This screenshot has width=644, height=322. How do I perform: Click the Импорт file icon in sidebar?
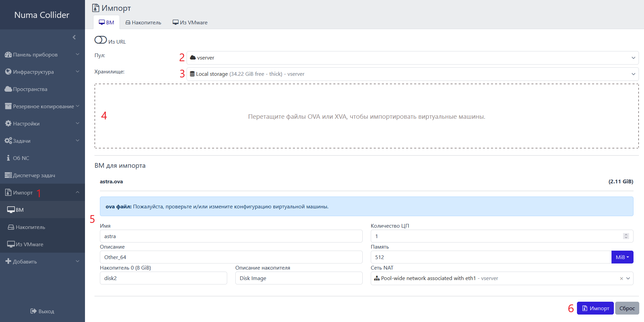tap(8, 192)
